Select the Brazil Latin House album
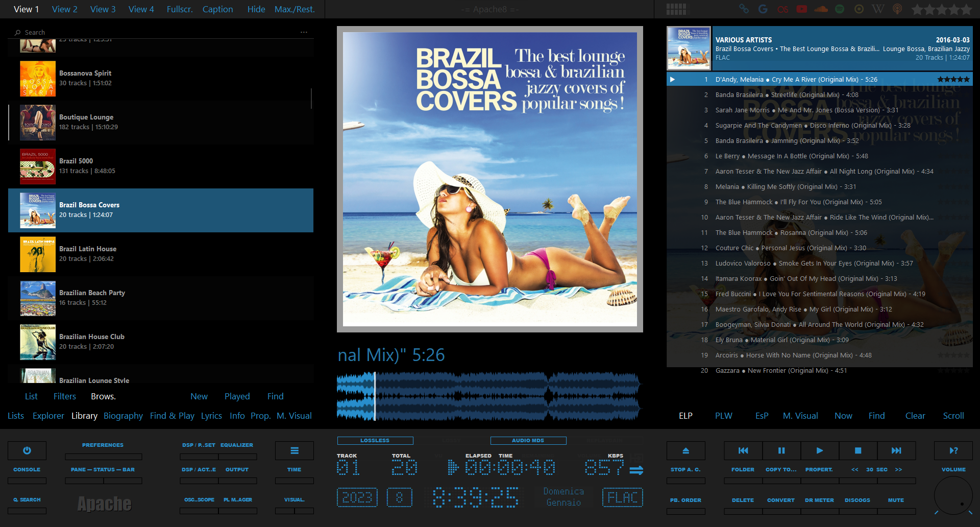 click(x=161, y=254)
